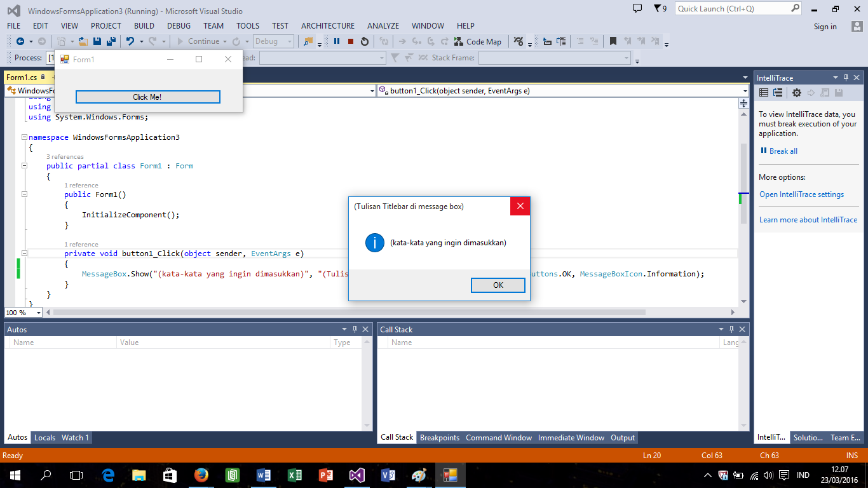Image resolution: width=868 pixels, height=488 pixels.
Task: Click the Click Me! button on Form1
Action: tap(147, 97)
